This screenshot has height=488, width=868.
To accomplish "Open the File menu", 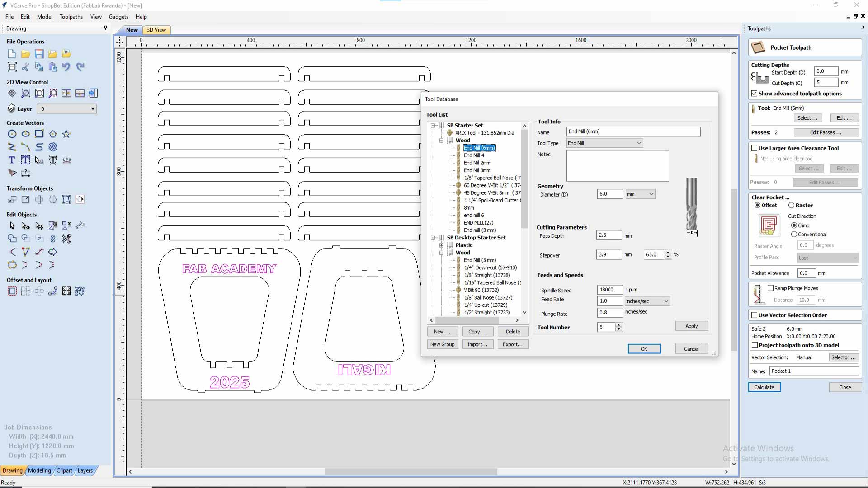I will [9, 17].
